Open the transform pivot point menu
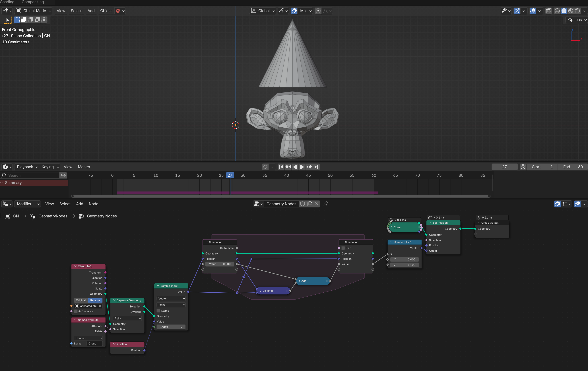The height and width of the screenshot is (371, 588). point(284,11)
